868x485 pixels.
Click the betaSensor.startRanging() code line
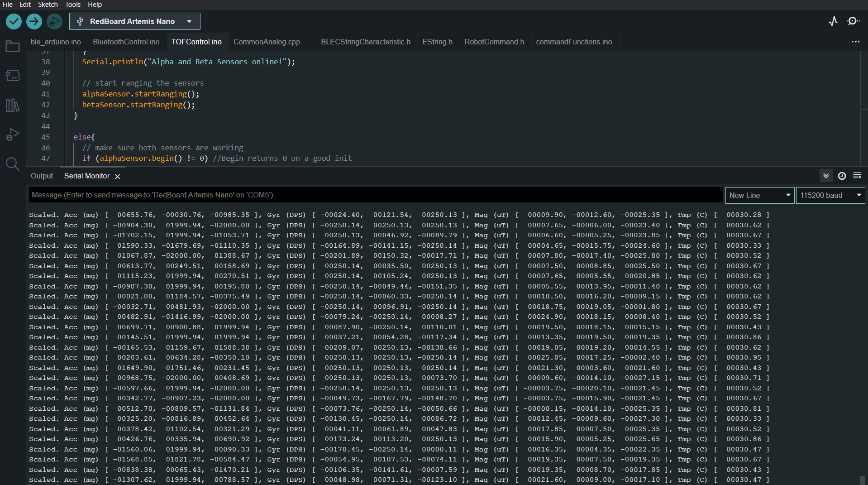tap(138, 105)
